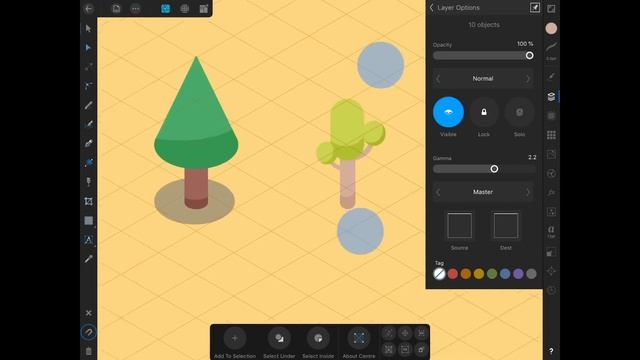Go back with top-left arrow

(89, 9)
